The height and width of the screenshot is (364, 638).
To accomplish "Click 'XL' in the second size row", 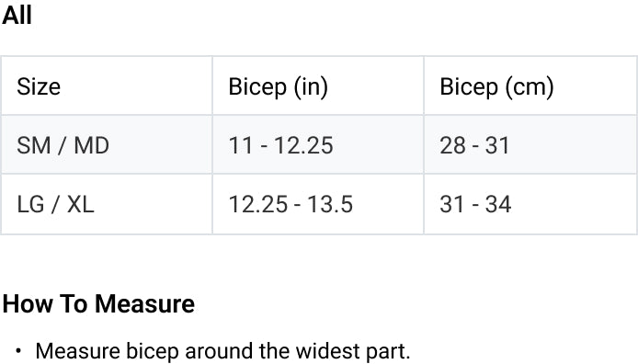I will point(81,204).
